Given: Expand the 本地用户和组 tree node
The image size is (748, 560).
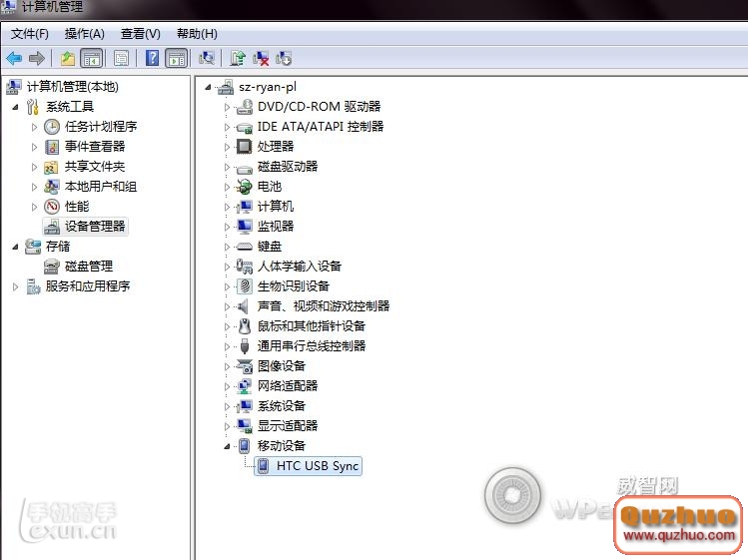Looking at the screenshot, I should [34, 187].
